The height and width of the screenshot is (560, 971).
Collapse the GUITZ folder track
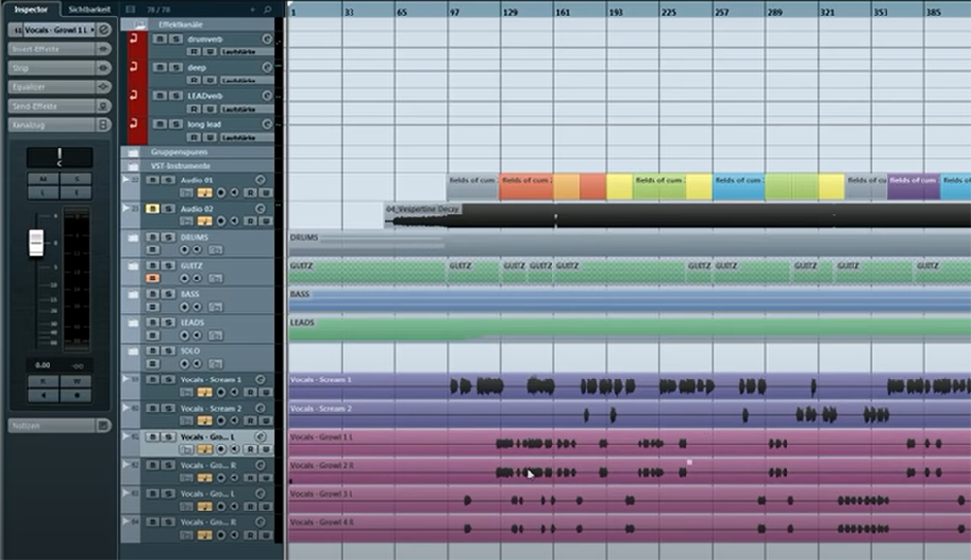132,266
